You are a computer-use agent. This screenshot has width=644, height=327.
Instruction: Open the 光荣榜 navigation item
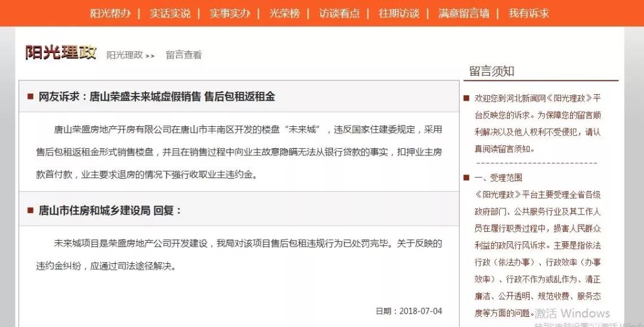pyautogui.click(x=284, y=13)
